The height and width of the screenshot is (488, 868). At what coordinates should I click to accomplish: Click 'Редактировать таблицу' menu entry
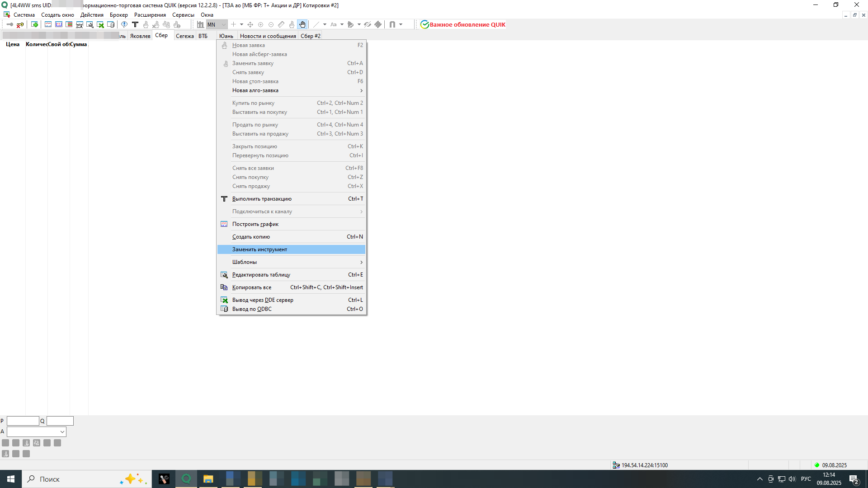[x=261, y=275]
